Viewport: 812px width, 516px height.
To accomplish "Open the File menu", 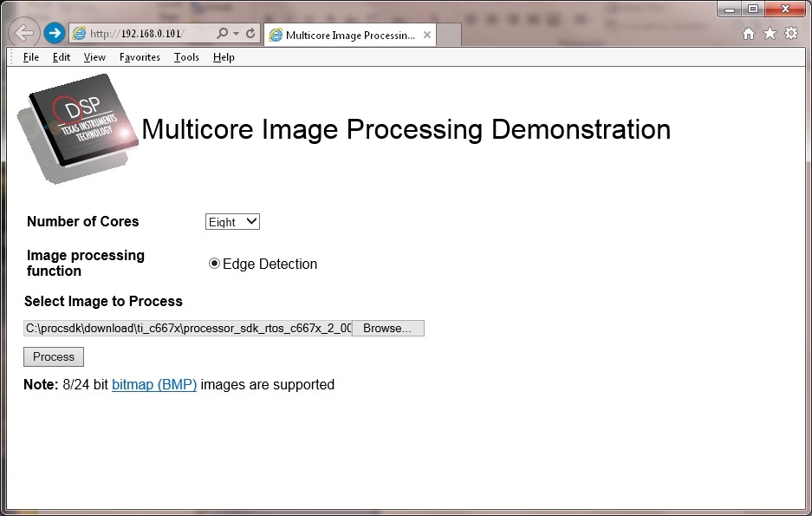I will [x=30, y=56].
